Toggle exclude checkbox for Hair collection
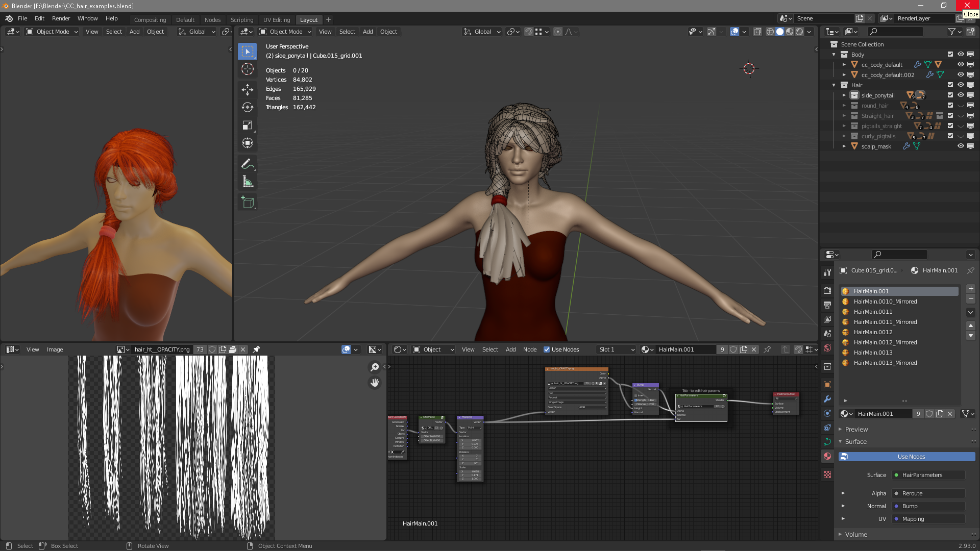 click(950, 85)
